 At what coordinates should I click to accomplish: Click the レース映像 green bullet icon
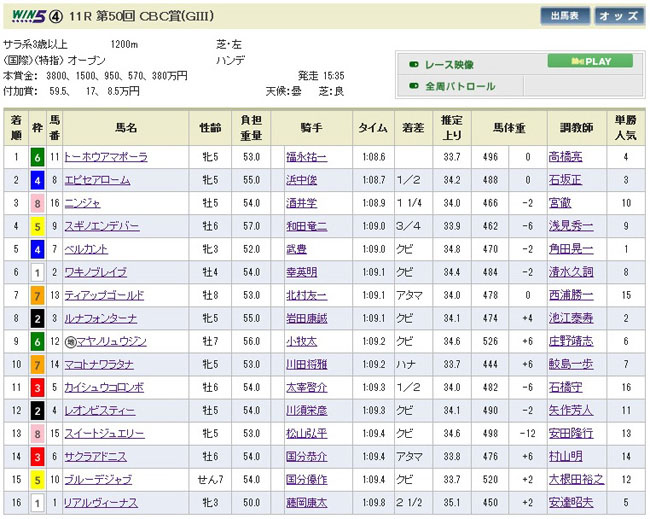click(414, 63)
